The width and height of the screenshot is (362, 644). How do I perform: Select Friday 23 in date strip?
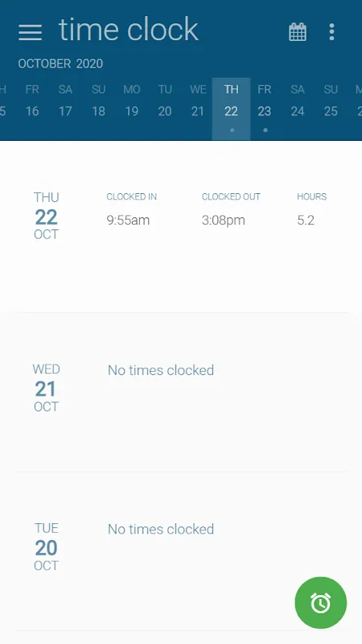click(x=265, y=109)
